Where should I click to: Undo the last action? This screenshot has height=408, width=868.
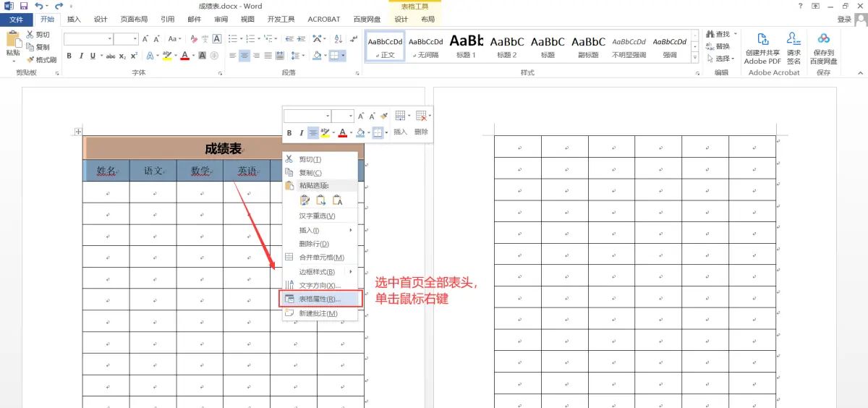click(39, 6)
